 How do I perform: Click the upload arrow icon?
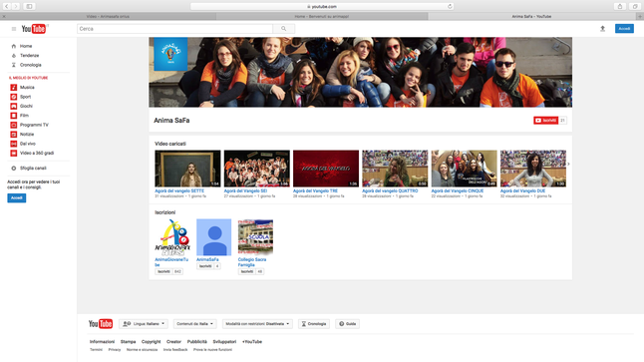(x=602, y=29)
